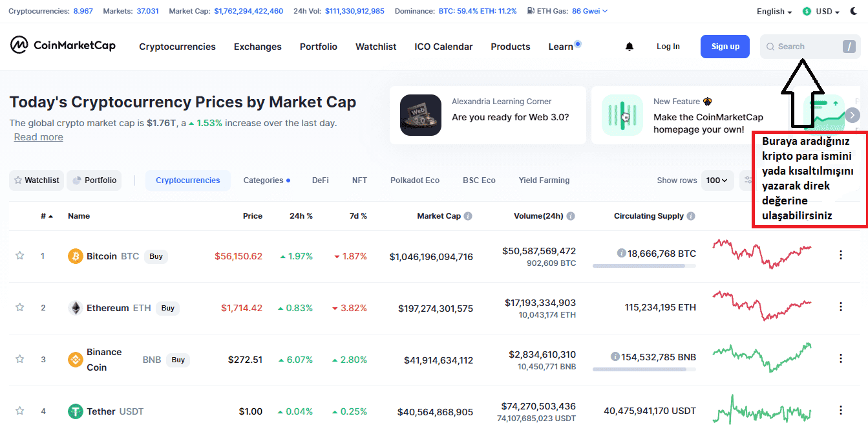This screenshot has width=868, height=425.
Task: Open Tether's 7-day sparkline chart
Action: [x=762, y=409]
